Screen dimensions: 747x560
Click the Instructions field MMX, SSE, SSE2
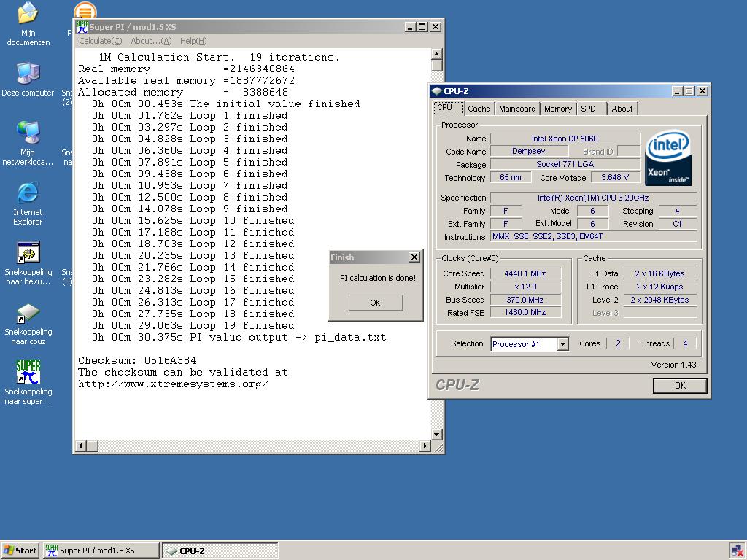593,236
